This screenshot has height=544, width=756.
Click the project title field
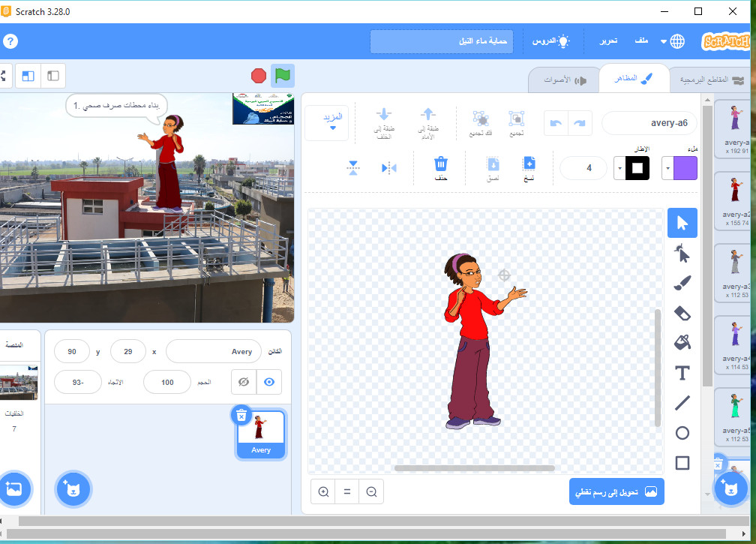(442, 41)
